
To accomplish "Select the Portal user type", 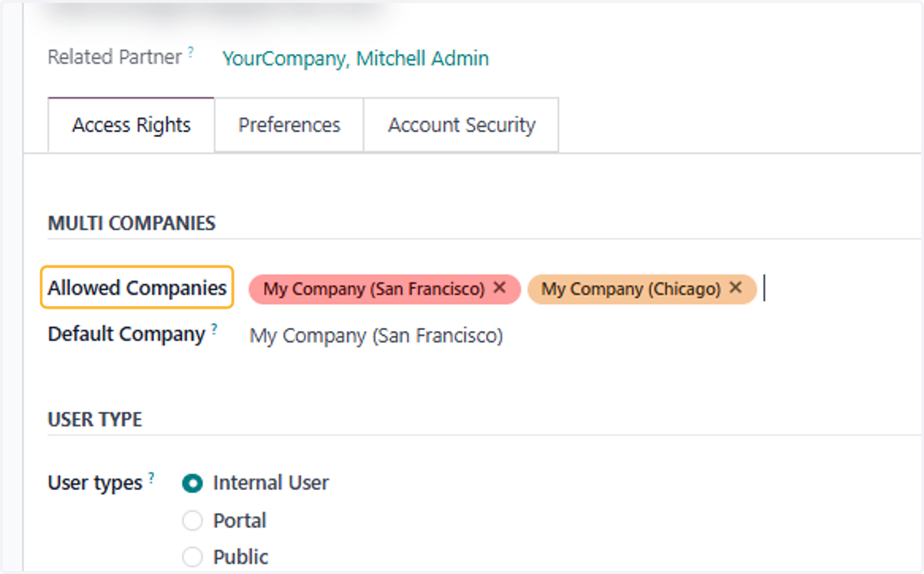I will pyautogui.click(x=192, y=521).
